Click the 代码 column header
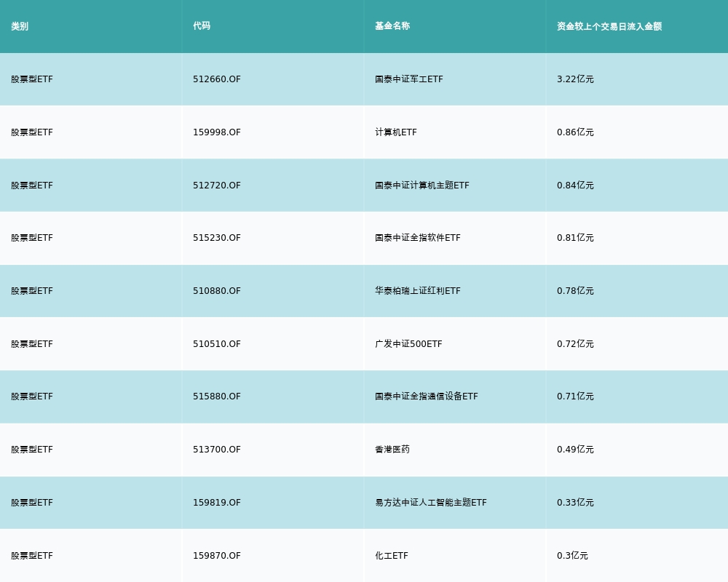Screen dimensions: 728x582 click(x=202, y=26)
